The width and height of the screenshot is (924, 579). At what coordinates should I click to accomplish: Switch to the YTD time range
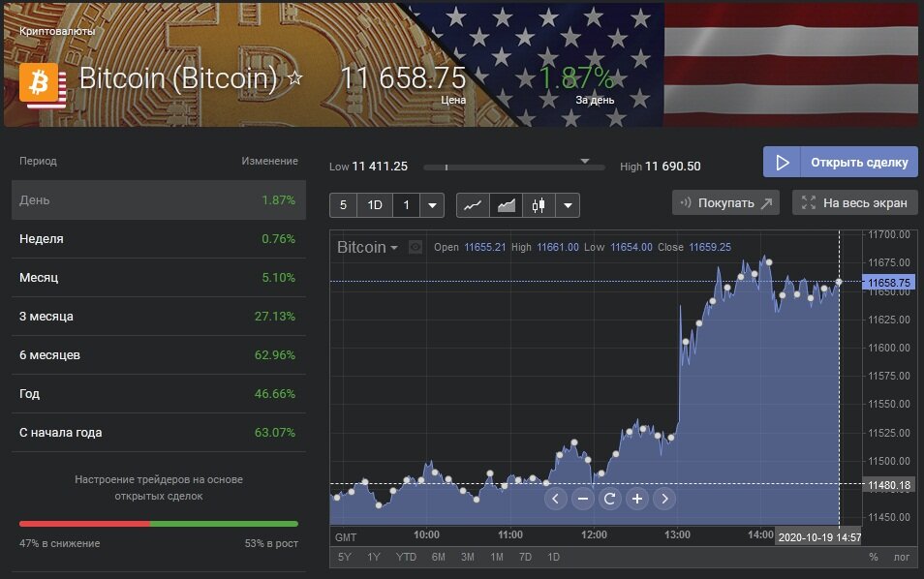(x=407, y=557)
